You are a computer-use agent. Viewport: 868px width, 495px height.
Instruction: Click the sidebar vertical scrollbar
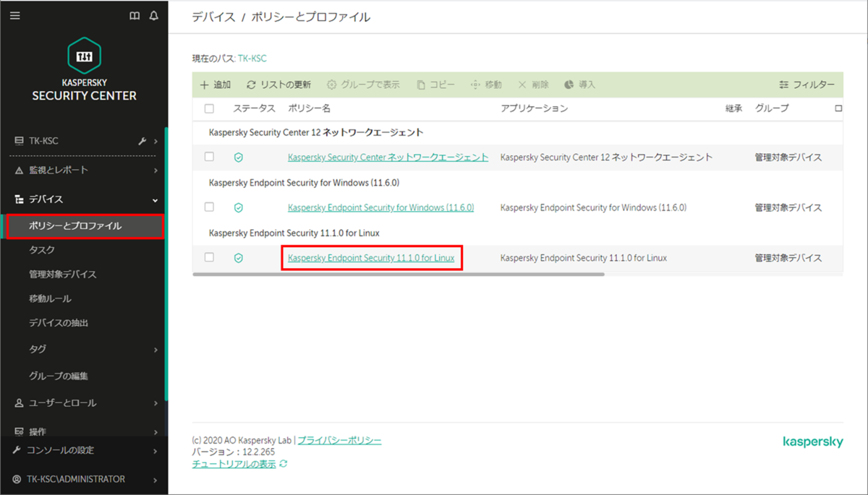pos(166,264)
